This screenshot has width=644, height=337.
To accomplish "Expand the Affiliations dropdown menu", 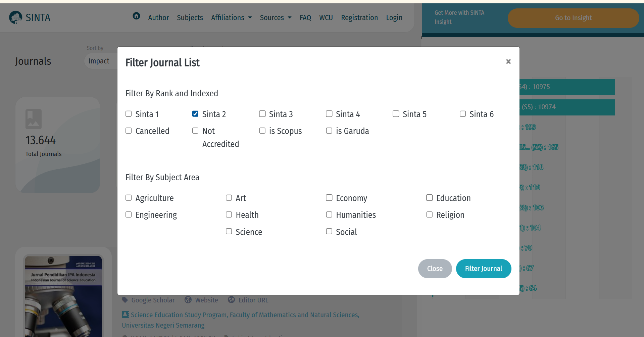I will (231, 17).
